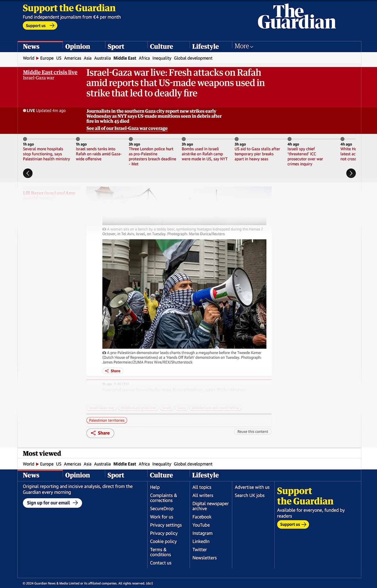The width and height of the screenshot is (377, 588).
Task: Select Global development in top sub-navigation
Action: [x=193, y=58]
